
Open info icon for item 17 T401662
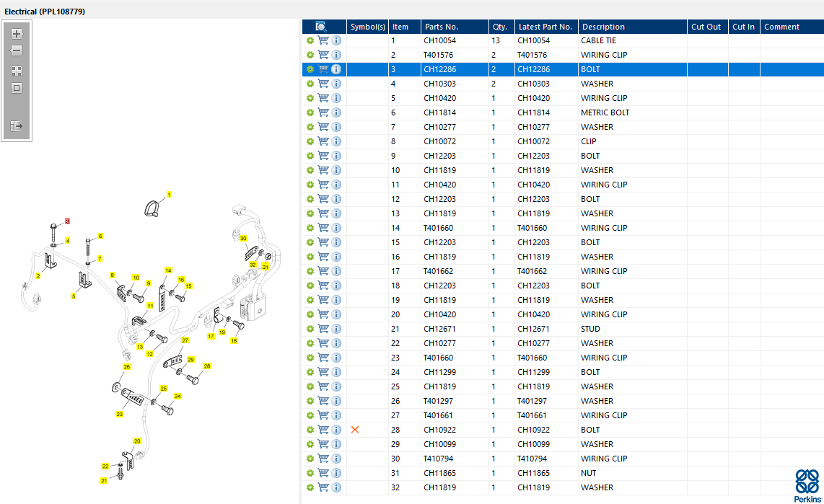point(336,271)
